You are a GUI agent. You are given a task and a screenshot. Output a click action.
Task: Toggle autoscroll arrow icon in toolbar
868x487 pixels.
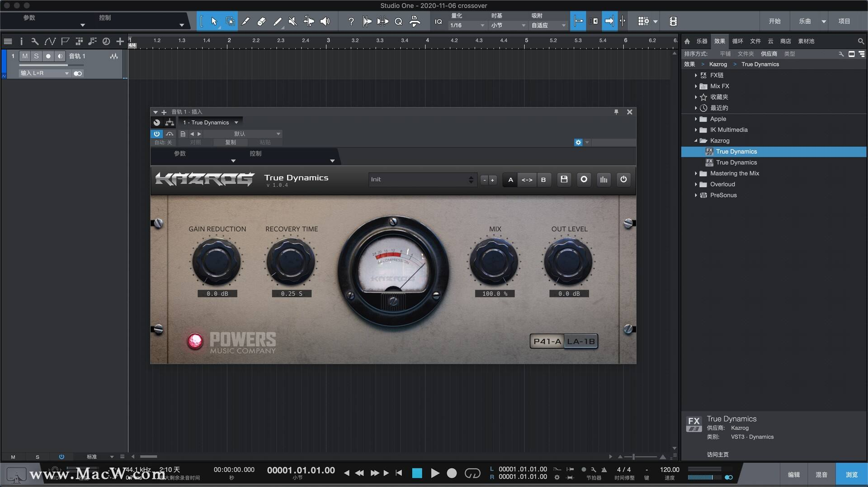(x=609, y=21)
